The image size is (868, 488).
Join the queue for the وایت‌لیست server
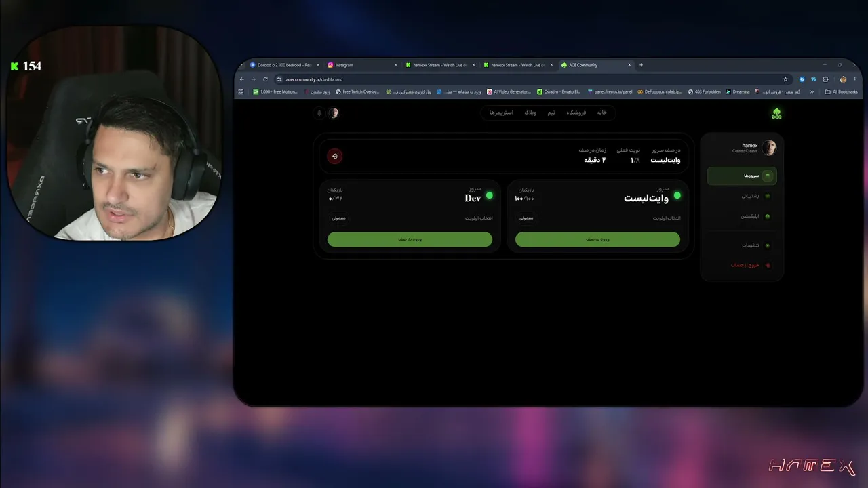tap(597, 239)
